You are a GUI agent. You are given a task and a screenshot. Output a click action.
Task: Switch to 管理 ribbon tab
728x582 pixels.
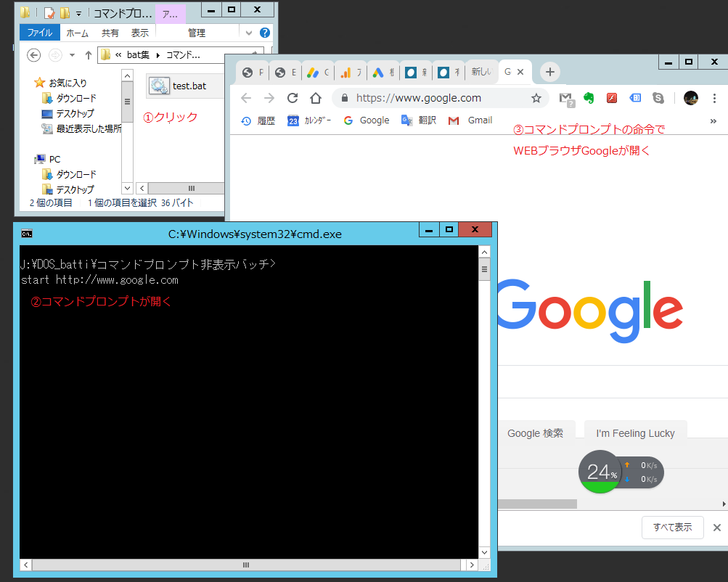(x=197, y=33)
